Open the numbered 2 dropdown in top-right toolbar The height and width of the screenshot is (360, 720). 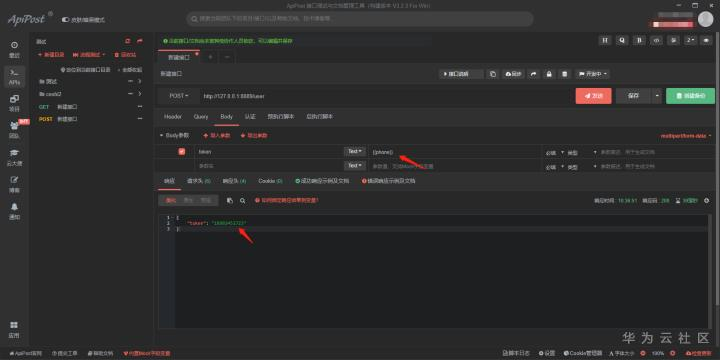coord(690,40)
